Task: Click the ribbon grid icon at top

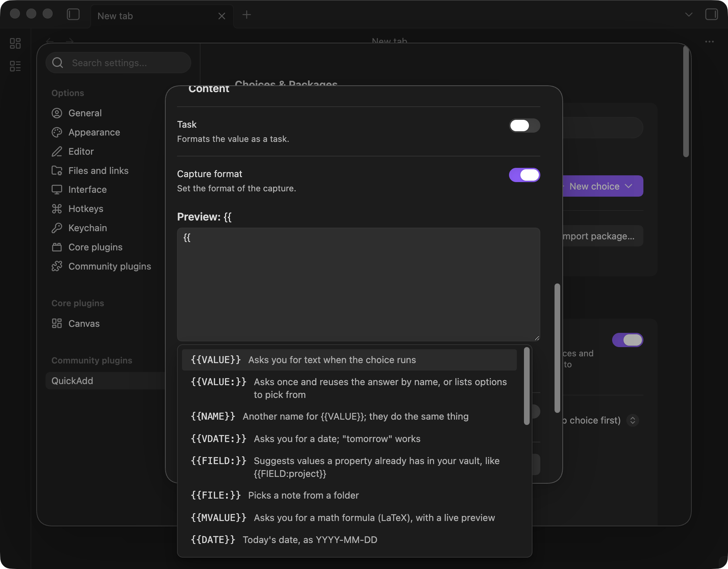Action: [15, 43]
